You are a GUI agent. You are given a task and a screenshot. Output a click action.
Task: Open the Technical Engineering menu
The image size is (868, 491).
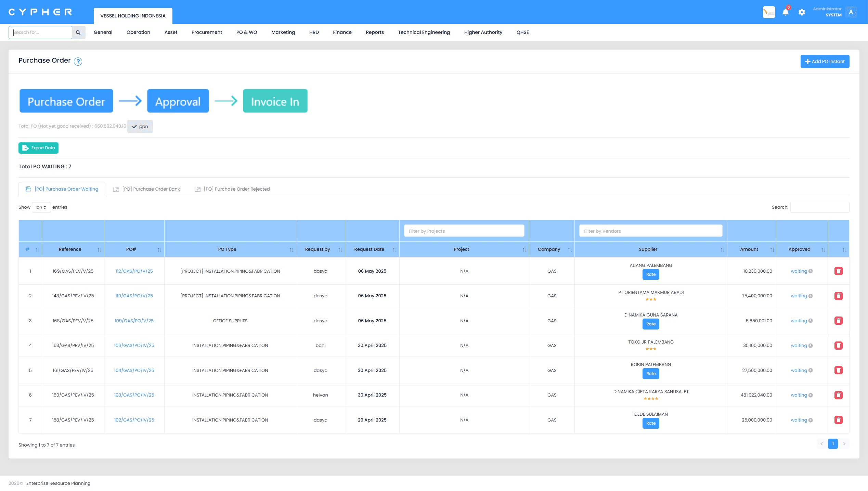point(424,33)
